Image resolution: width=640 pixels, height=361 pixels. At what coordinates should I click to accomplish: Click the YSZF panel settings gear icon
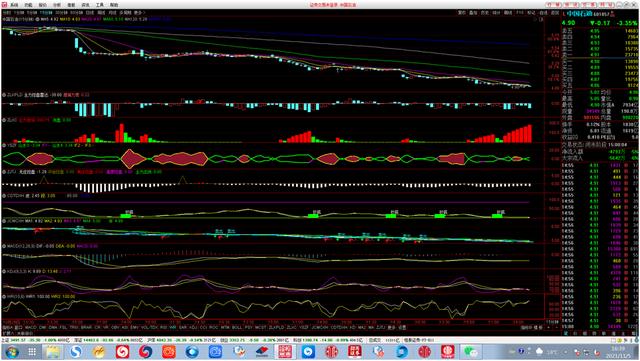[4, 145]
